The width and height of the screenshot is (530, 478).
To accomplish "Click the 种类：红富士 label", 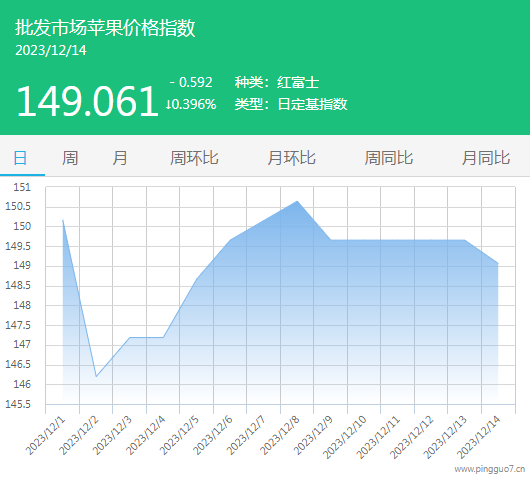I will point(277,82).
